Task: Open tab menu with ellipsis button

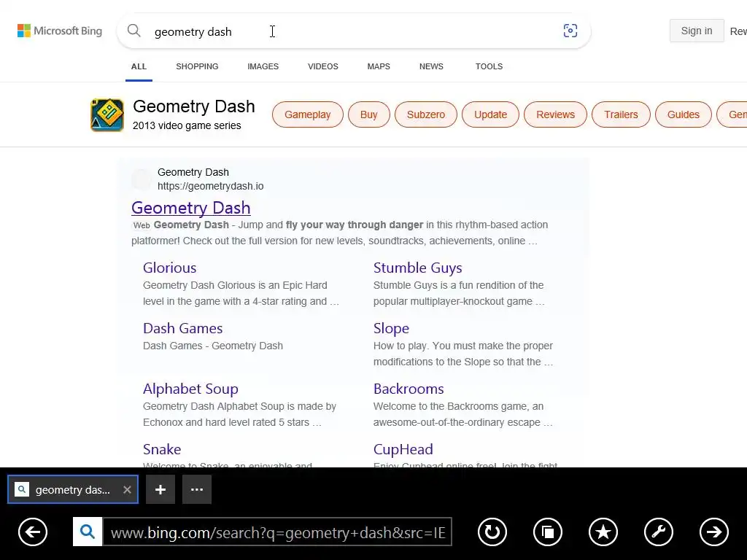Action: coord(197,489)
